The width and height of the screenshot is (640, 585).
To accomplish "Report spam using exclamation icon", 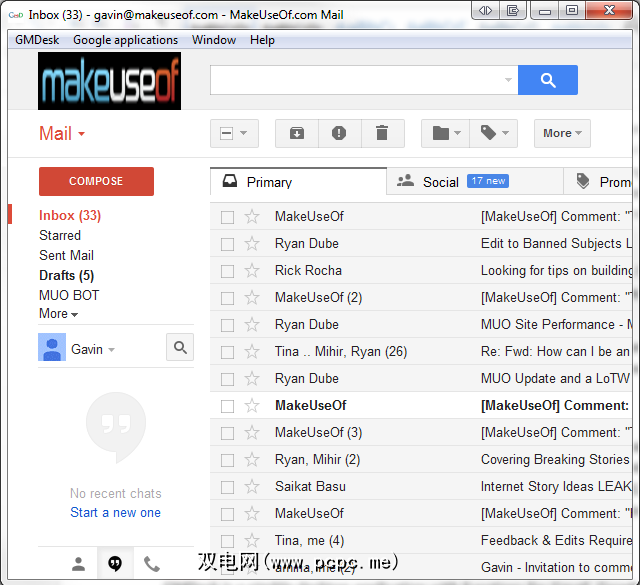I will pyautogui.click(x=339, y=133).
